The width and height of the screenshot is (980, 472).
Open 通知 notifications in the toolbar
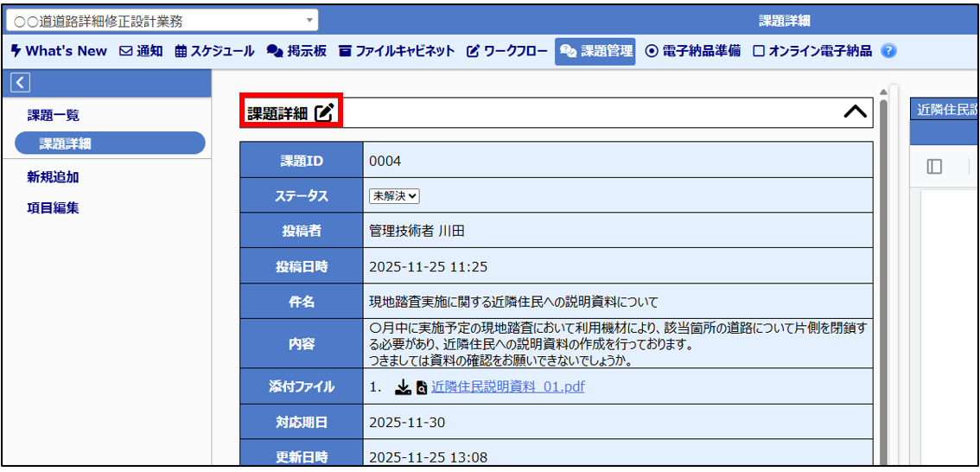141,51
